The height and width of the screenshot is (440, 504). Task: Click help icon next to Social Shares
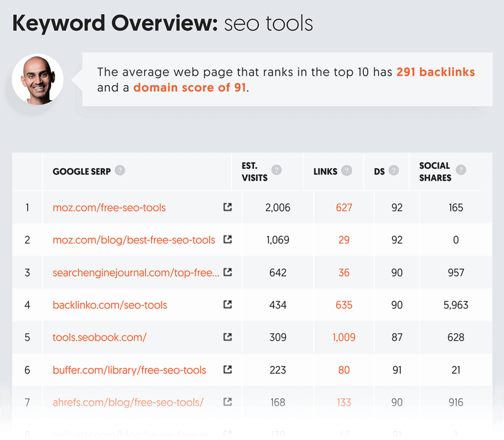pyautogui.click(x=461, y=170)
